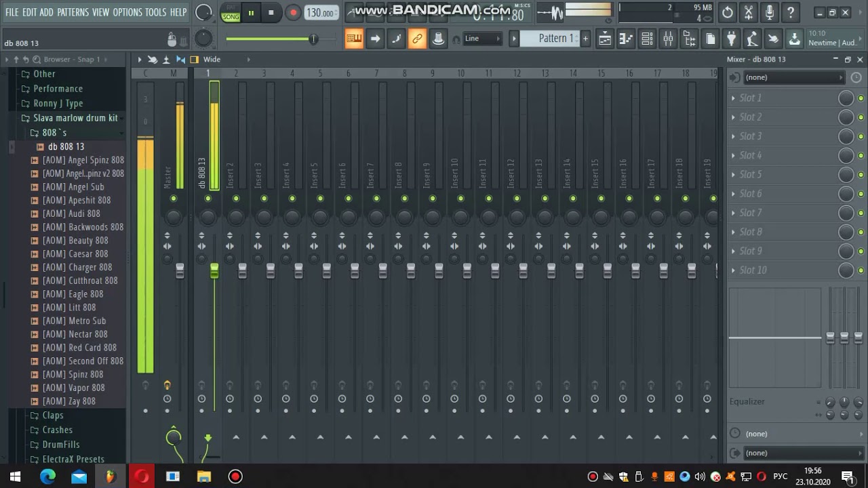The width and height of the screenshot is (868, 488).
Task: Click the metronome countdown arrow icon
Action: (x=375, y=39)
